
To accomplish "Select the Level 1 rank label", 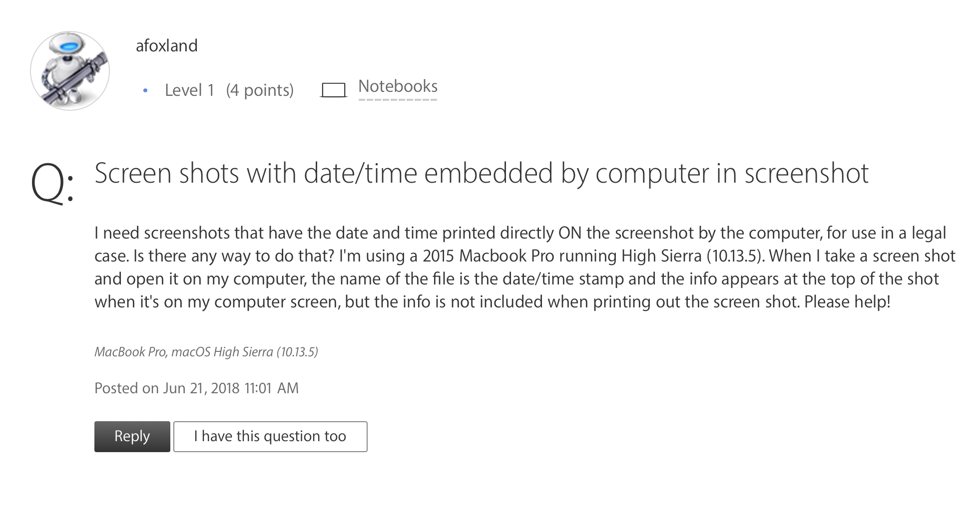I will (189, 90).
